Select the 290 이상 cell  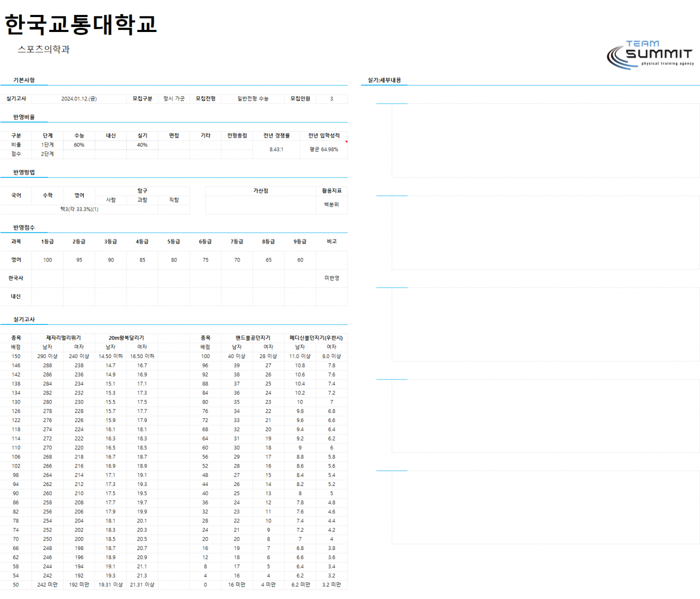47,356
